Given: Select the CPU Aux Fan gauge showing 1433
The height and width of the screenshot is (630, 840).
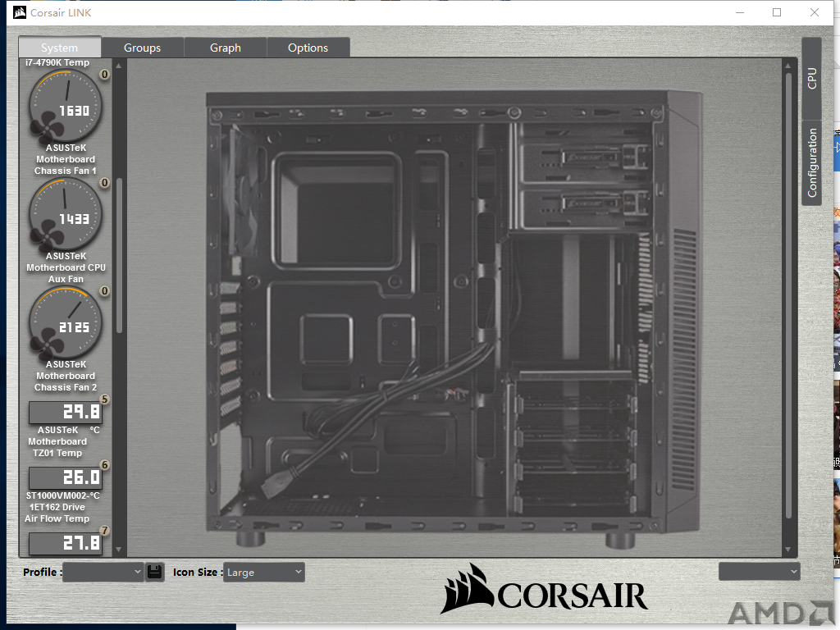Looking at the screenshot, I should 65,215.
